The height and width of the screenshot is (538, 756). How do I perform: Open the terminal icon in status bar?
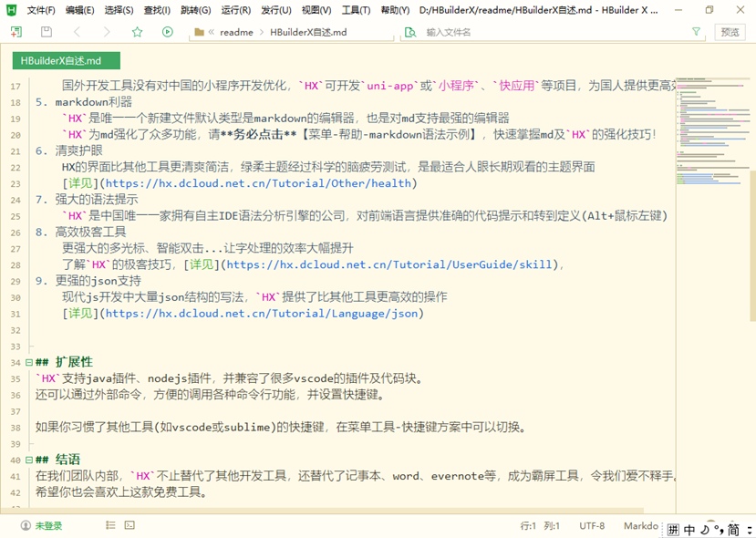pos(129,525)
